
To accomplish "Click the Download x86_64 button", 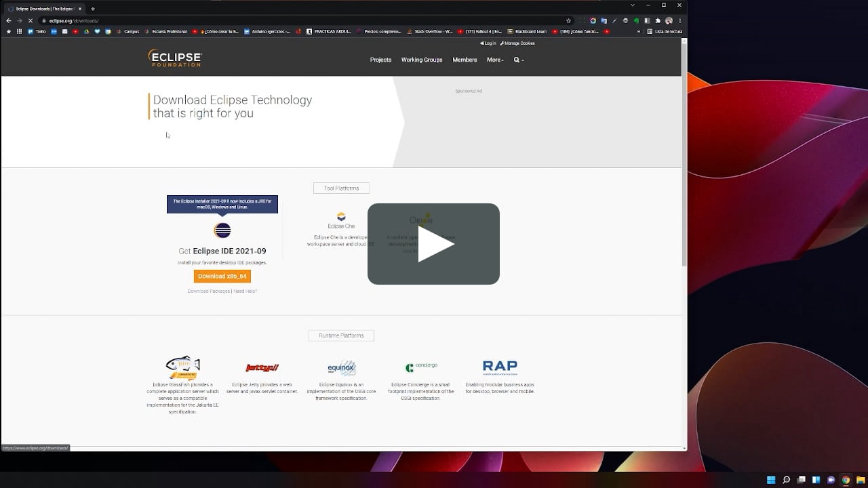I will pos(222,276).
